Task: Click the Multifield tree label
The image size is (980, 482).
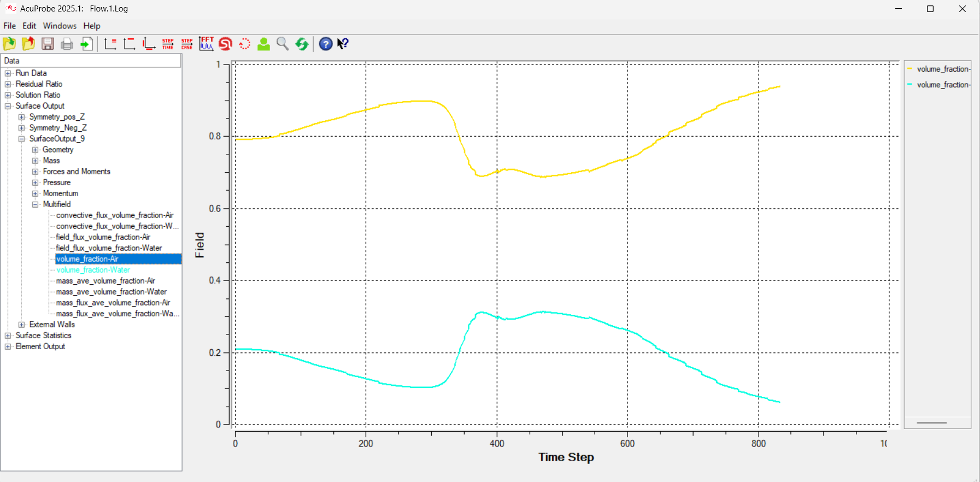Action: (57, 204)
